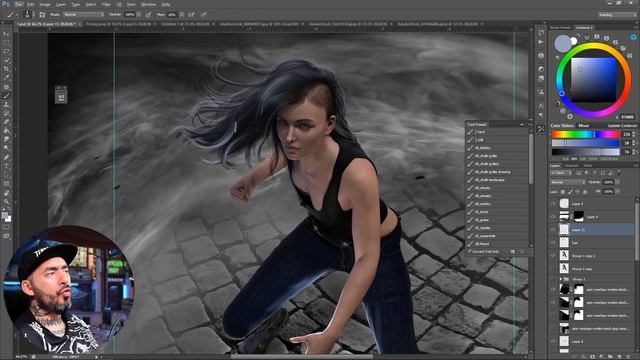This screenshot has height=360, width=640.
Task: Switch color sliders to Grayscale mode
Action: click(x=609, y=158)
